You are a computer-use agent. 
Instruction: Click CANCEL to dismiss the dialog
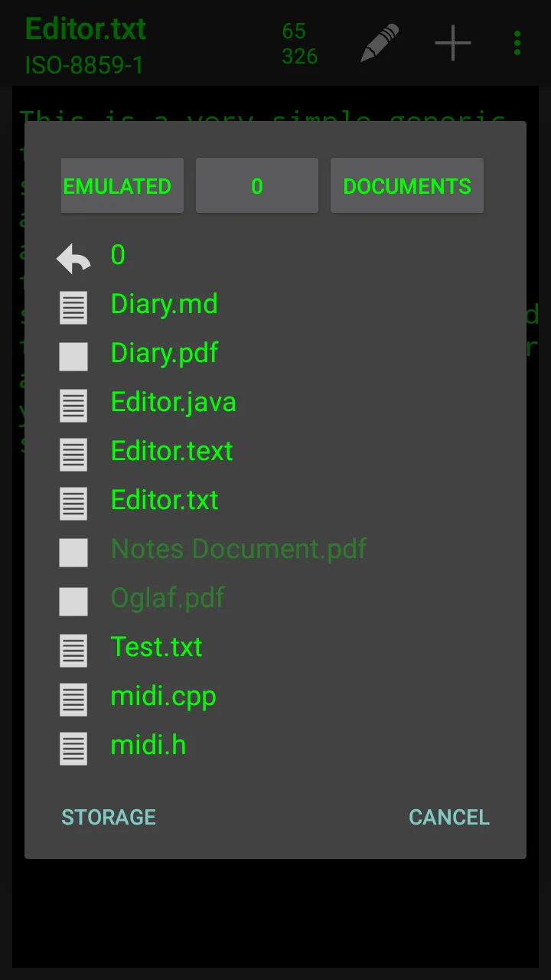[449, 817]
